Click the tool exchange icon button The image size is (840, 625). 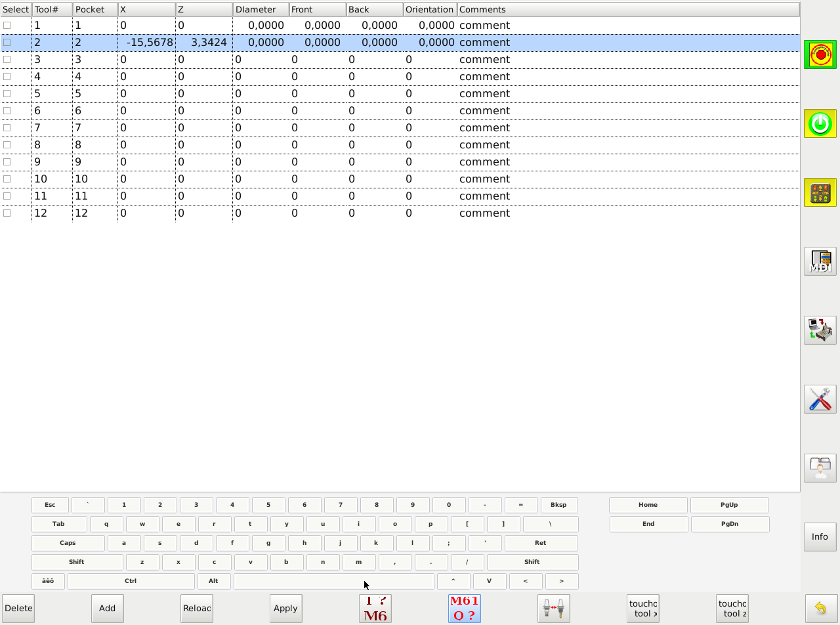[x=554, y=609]
